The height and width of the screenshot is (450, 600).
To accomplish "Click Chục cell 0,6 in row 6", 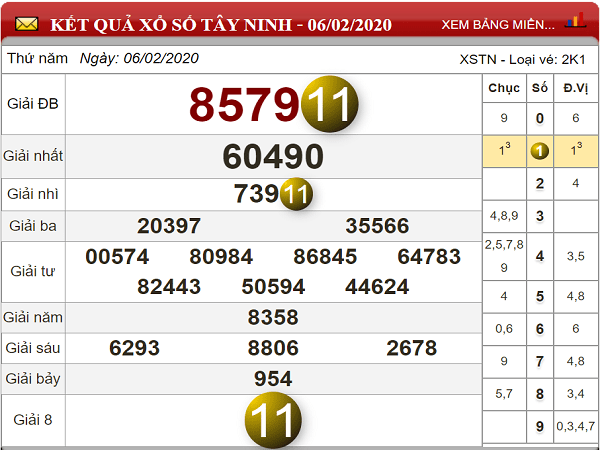I will [504, 329].
